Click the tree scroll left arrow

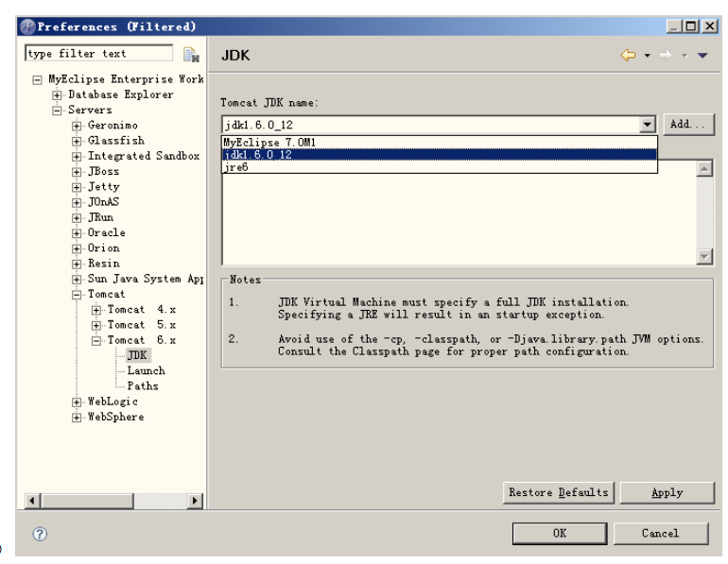[x=32, y=501]
